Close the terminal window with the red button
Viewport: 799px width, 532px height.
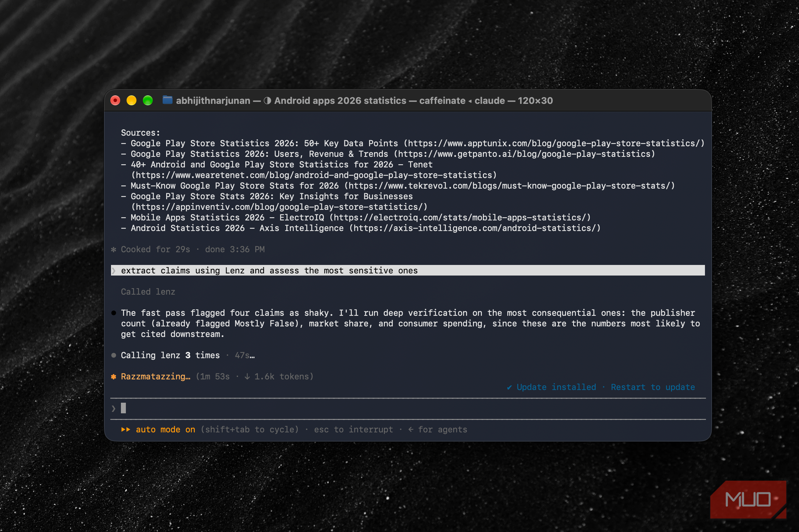pyautogui.click(x=115, y=101)
